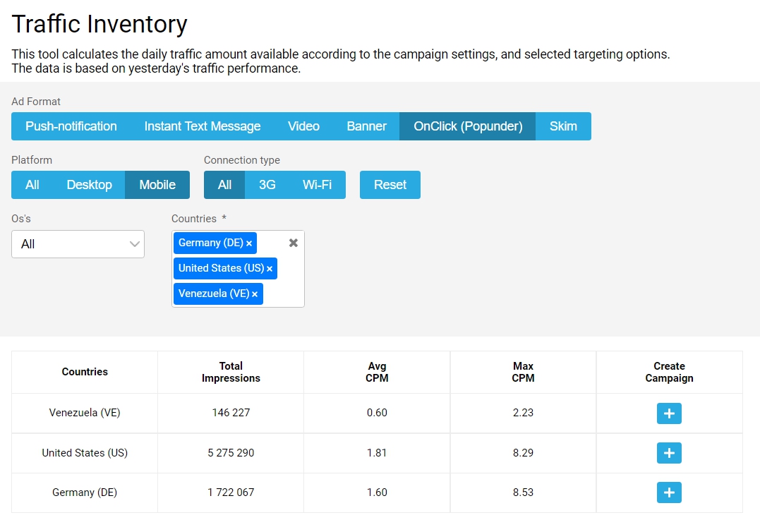The height and width of the screenshot is (532, 760).
Task: Click plus icon for Venezuela campaign
Action: tap(669, 413)
